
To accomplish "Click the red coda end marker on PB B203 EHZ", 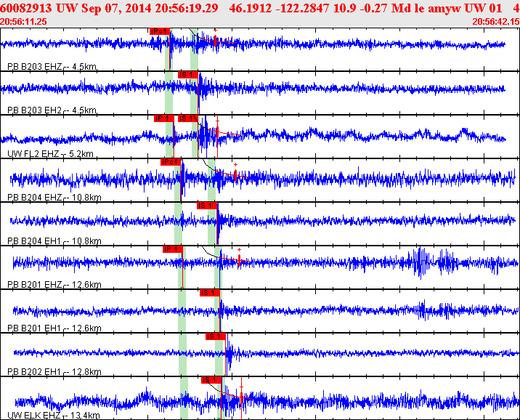I will point(215,41).
